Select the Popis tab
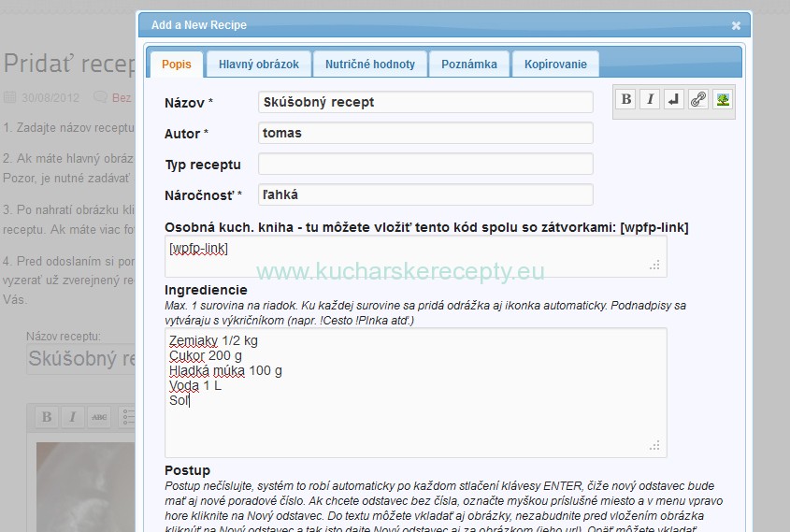 (x=177, y=65)
